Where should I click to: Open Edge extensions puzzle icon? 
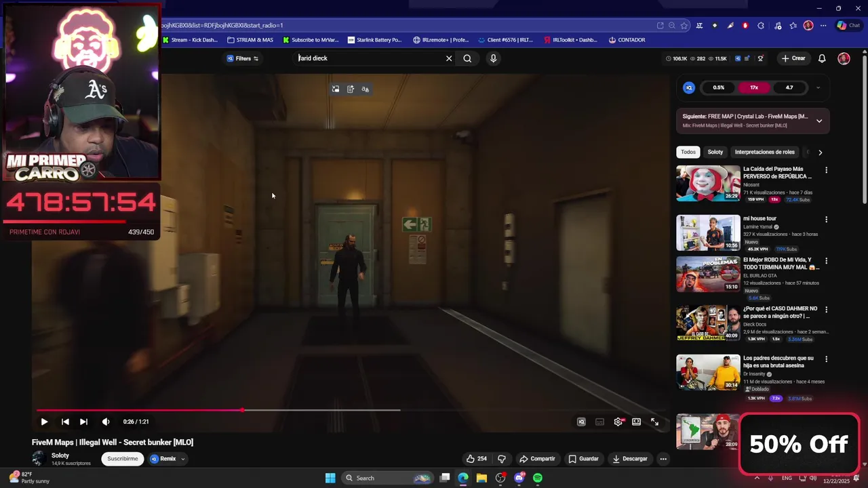tap(761, 26)
